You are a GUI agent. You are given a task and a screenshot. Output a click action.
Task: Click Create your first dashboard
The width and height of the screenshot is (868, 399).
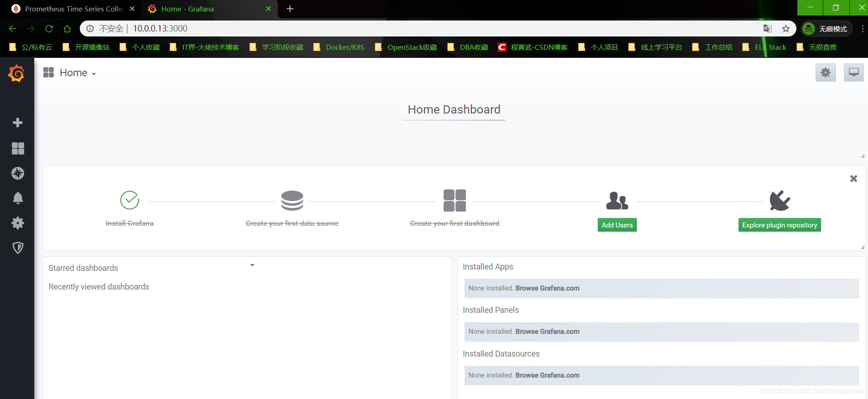click(455, 223)
